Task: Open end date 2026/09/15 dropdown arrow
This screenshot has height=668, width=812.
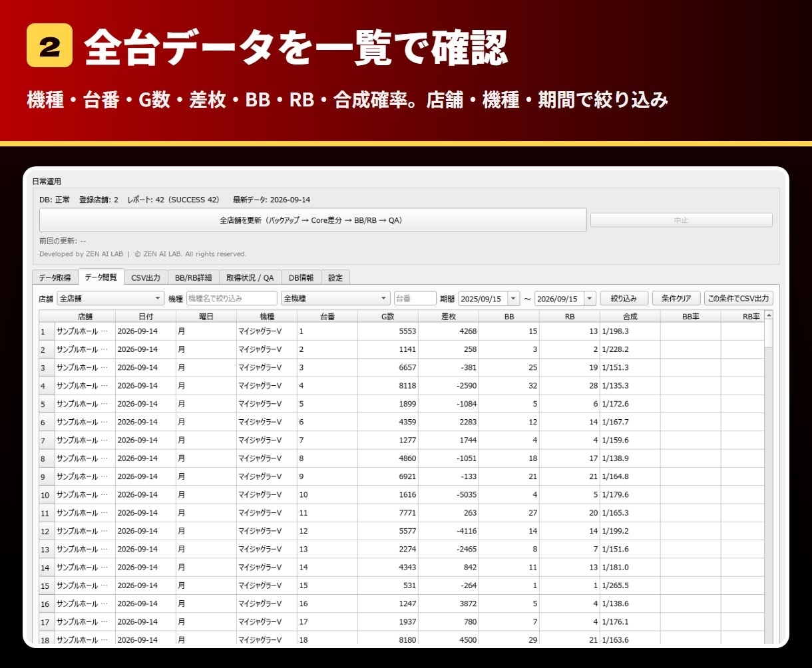Action: (x=590, y=299)
